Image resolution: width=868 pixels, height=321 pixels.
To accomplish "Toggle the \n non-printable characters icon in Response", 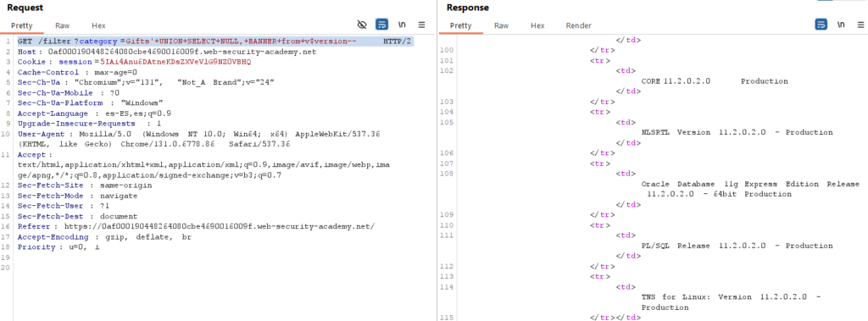I will [841, 25].
